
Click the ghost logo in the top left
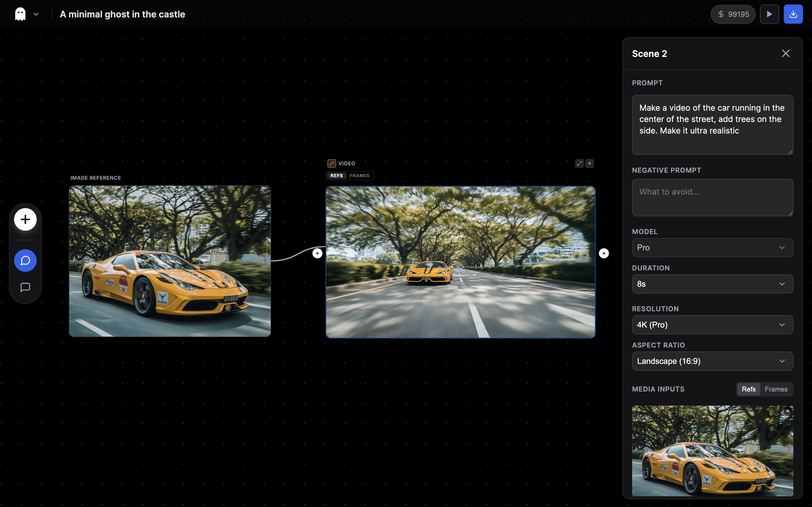pos(20,14)
